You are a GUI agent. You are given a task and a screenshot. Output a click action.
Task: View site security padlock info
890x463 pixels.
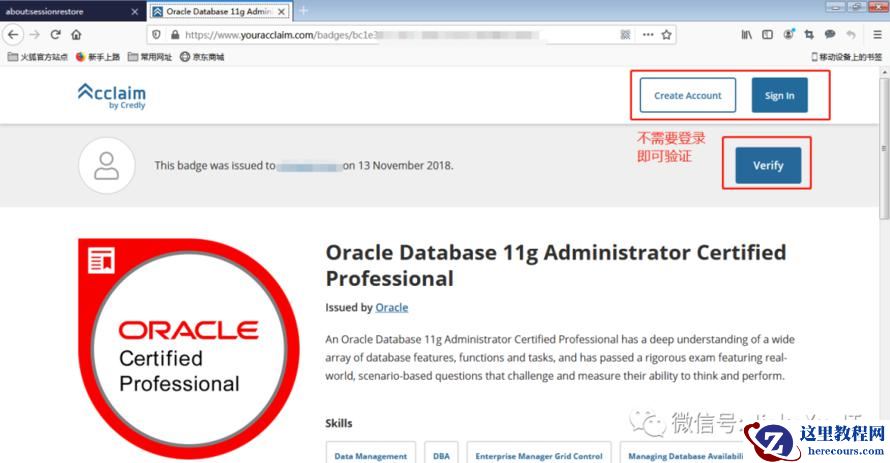[x=175, y=35]
